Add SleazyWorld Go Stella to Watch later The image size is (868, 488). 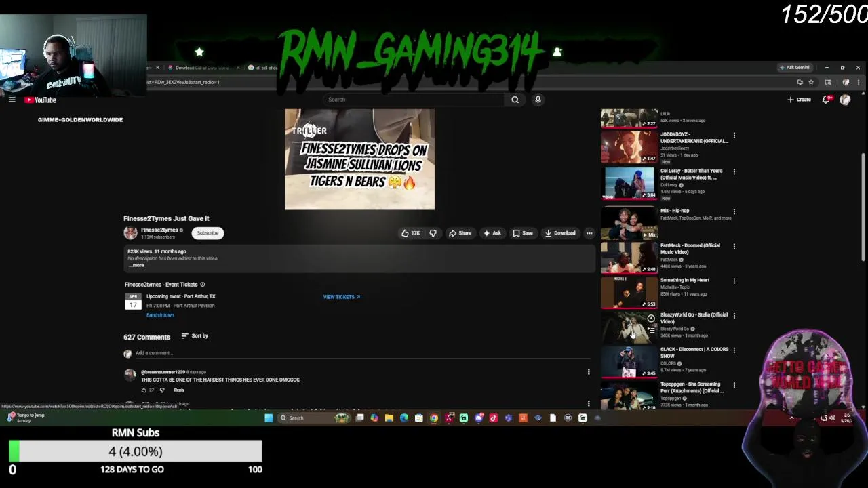pyautogui.click(x=651, y=319)
